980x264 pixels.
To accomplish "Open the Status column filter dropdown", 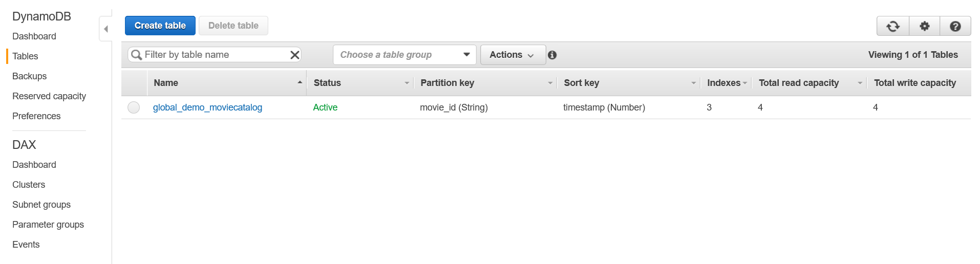I will 407,83.
